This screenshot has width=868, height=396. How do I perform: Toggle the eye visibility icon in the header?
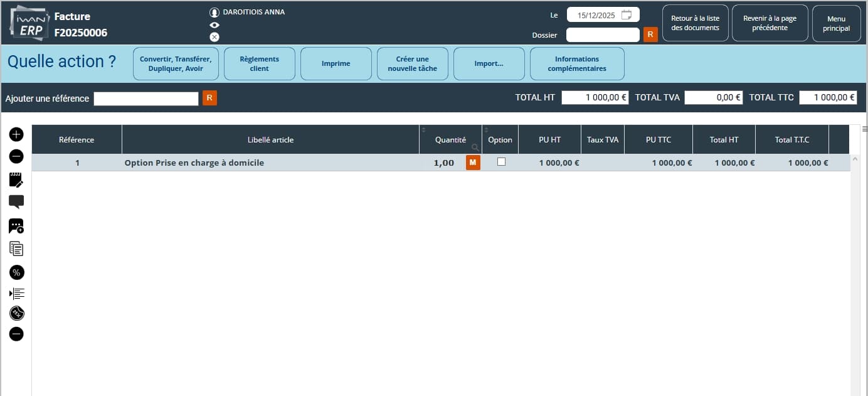[x=214, y=25]
